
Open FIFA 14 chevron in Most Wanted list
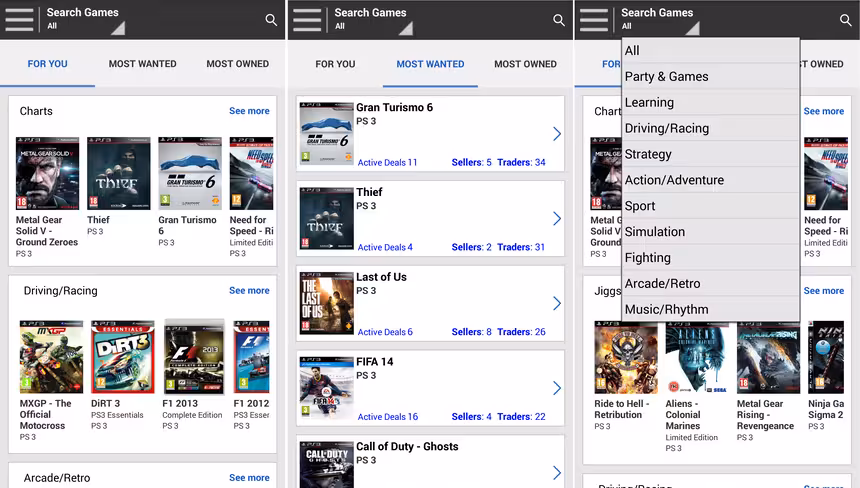[557, 388]
